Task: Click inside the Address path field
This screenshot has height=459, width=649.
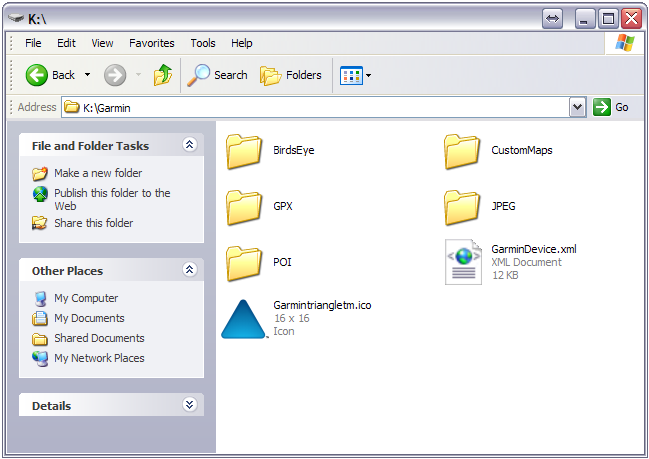Action: (320, 107)
